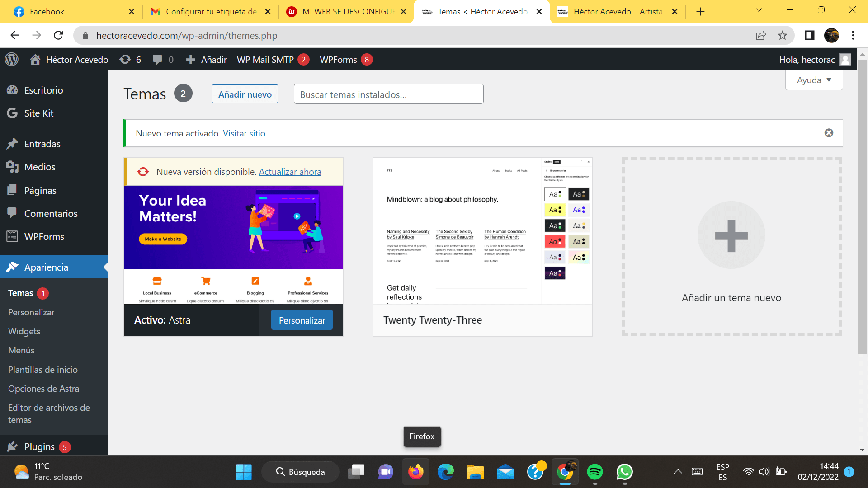Click taskbar Búsqueda search box
This screenshot has height=488, width=868.
pos(301,472)
